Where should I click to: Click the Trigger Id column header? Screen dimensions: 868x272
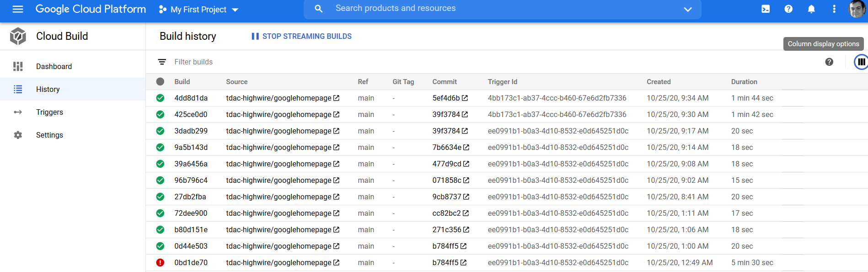(502, 82)
